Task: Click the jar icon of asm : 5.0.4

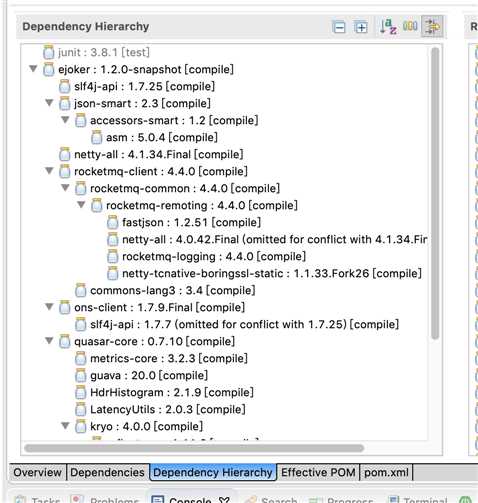Action: click(96, 137)
